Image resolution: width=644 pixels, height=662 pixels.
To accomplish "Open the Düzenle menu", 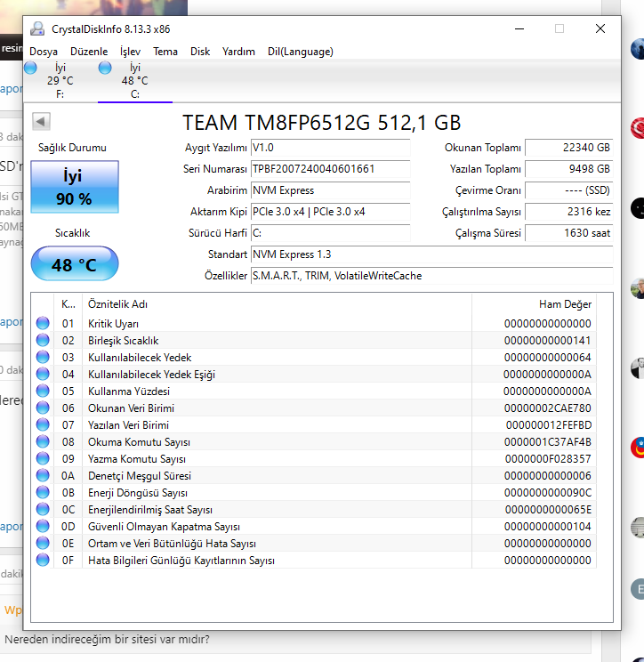I will pos(89,52).
